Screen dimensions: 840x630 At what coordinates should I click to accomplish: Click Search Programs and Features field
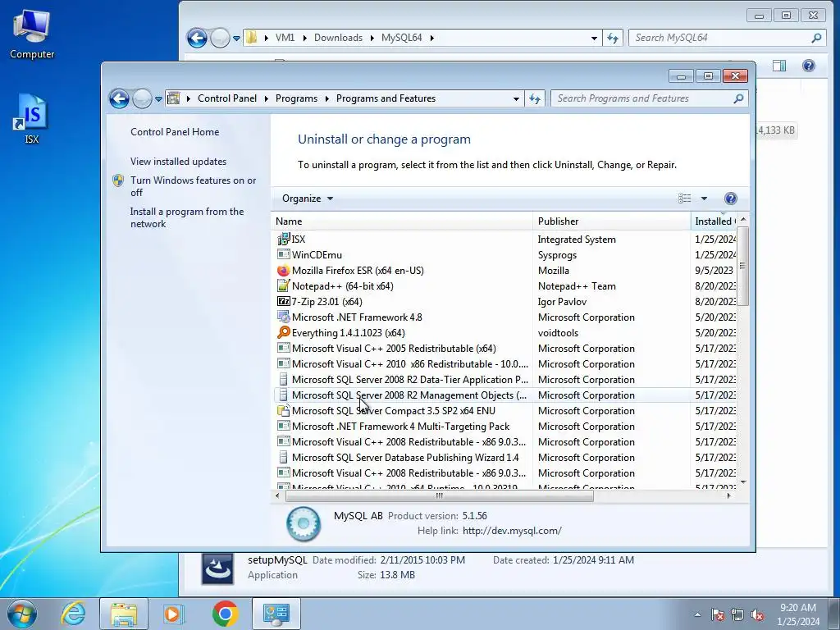[x=643, y=98]
